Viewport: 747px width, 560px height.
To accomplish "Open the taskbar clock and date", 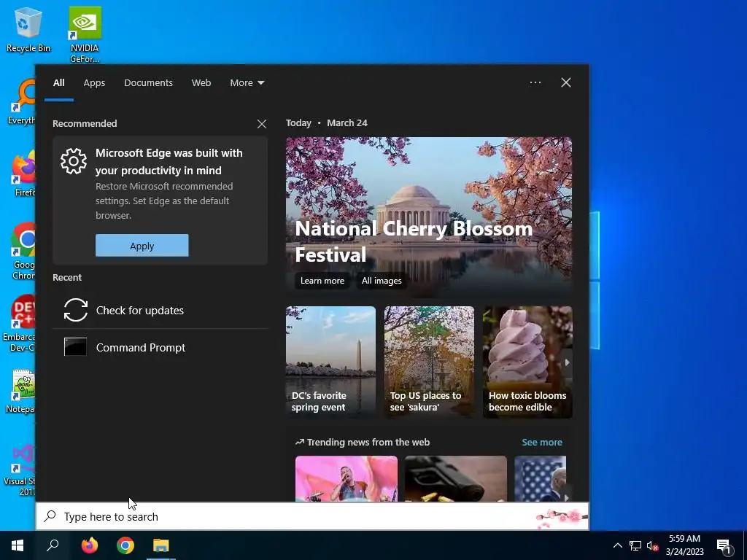I will (x=684, y=545).
